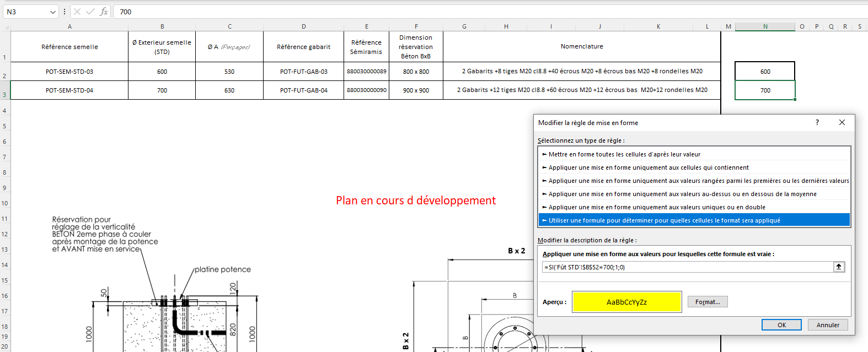Image resolution: width=868 pixels, height=352 pixels.
Task: Click the yellow Aperçu preview swatch
Action: (626, 302)
